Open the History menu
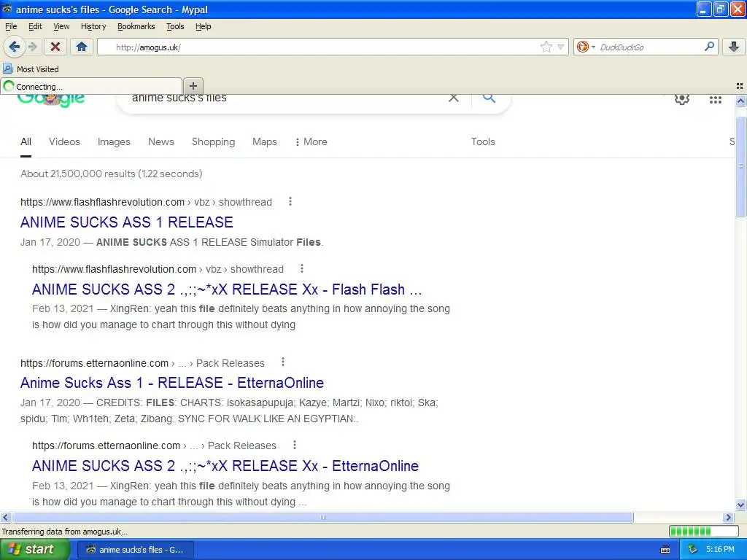Screen dimensions: 747x560 (93, 26)
